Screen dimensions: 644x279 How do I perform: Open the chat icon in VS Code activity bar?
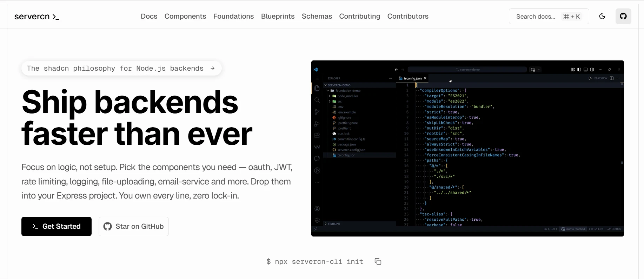pyautogui.click(x=317, y=159)
